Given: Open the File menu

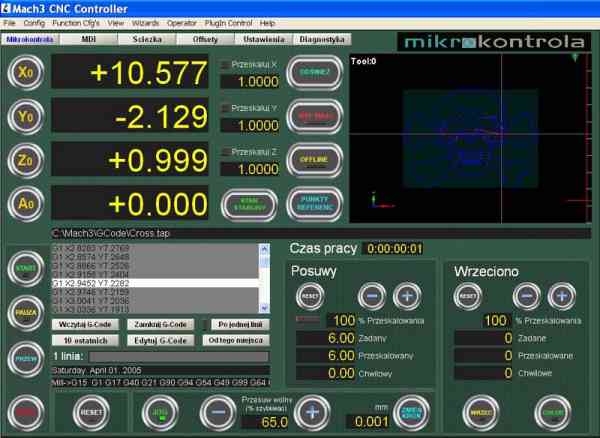Looking at the screenshot, I should [9, 23].
